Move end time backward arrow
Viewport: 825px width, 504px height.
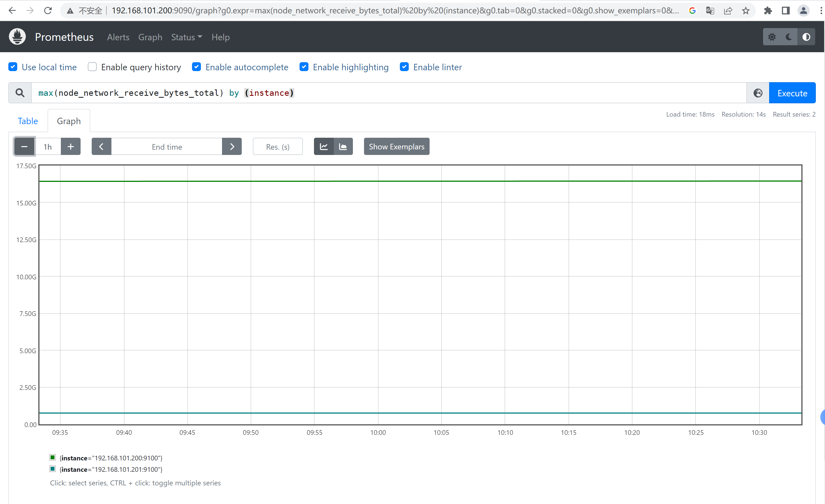click(x=101, y=147)
